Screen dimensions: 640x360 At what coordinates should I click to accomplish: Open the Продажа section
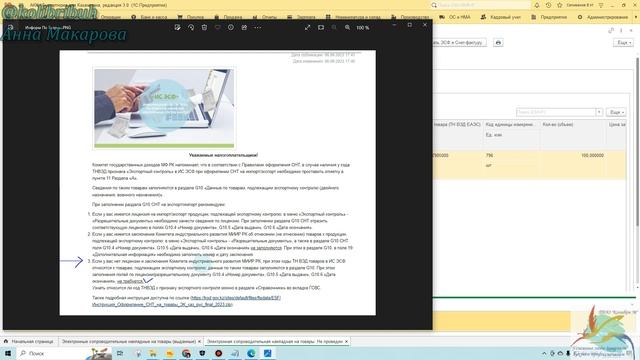pos(228,17)
